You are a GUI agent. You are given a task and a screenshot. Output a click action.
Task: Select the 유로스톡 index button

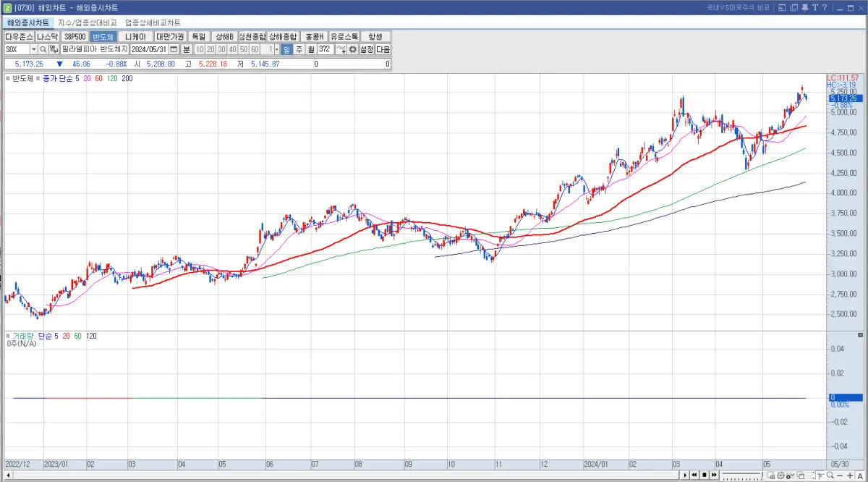[344, 36]
